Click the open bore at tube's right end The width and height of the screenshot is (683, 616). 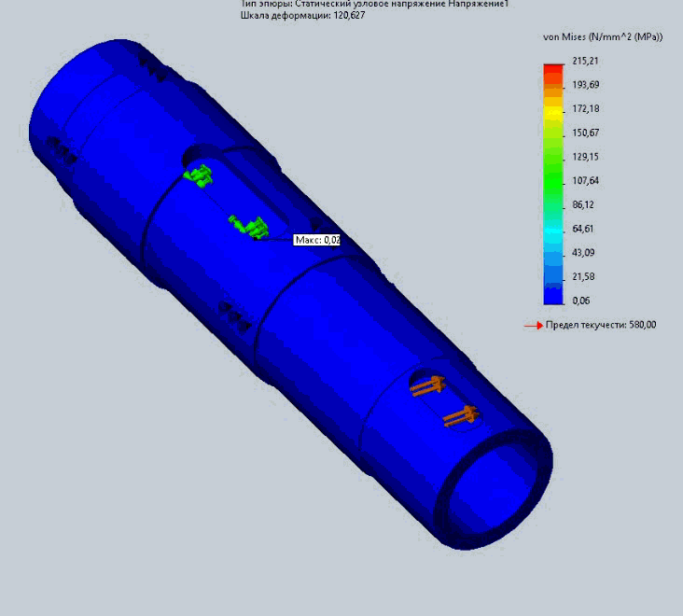tap(495, 493)
